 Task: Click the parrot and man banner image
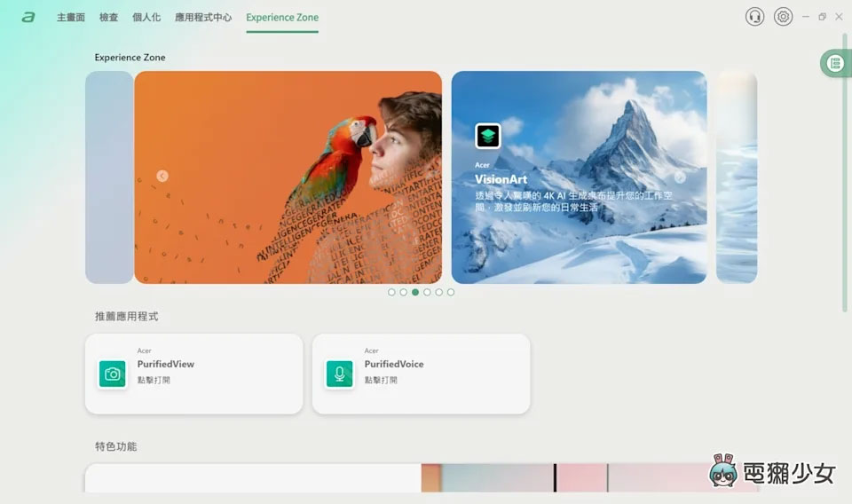pyautogui.click(x=288, y=177)
